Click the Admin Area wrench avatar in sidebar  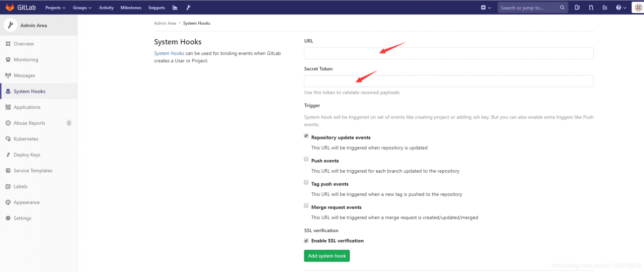coord(10,25)
